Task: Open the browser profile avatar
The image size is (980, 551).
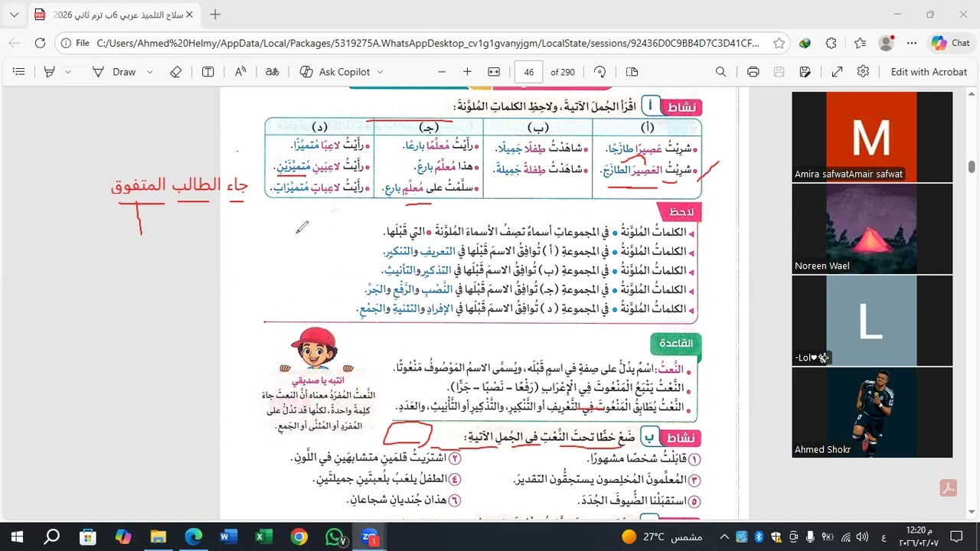Action: [x=887, y=44]
